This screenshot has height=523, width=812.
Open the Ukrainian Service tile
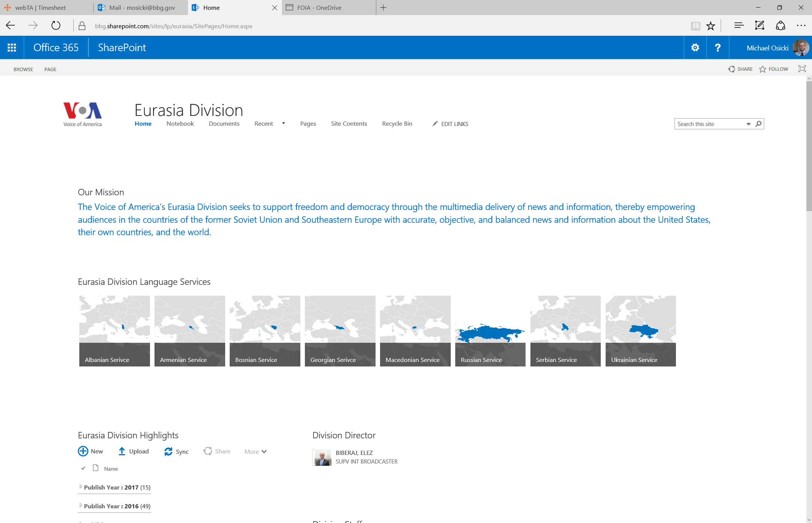coord(641,331)
